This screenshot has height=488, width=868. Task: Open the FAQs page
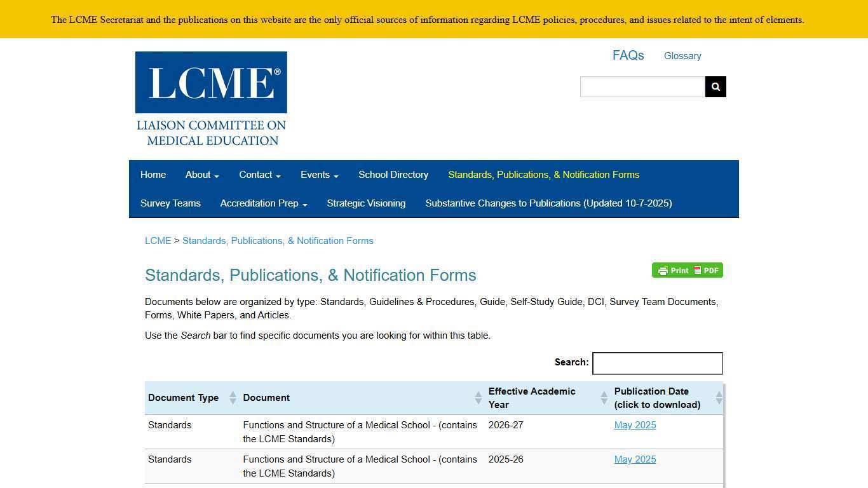[628, 56]
